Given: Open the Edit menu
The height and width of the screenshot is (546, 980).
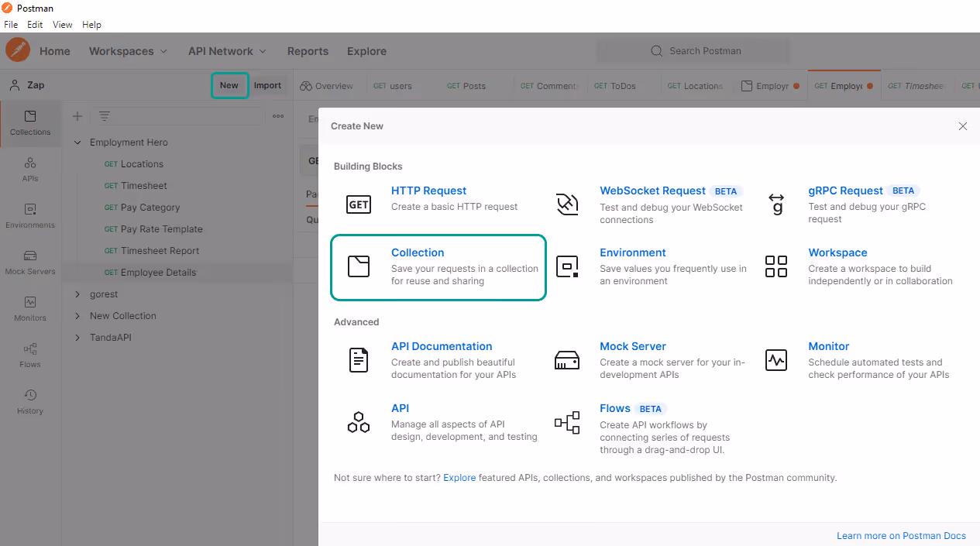Looking at the screenshot, I should 35,25.
